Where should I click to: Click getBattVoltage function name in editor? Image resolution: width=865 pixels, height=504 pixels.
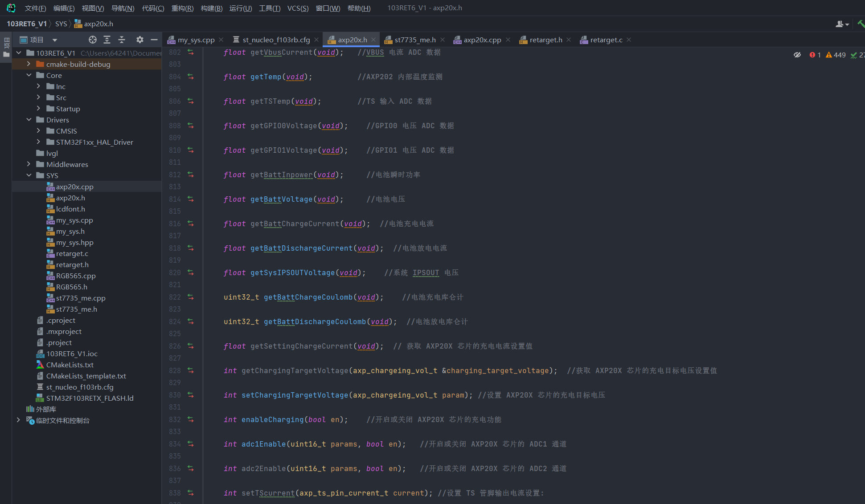[x=282, y=199]
